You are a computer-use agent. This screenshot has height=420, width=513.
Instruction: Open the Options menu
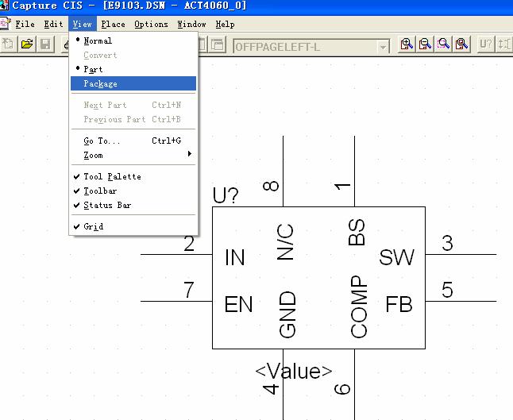pyautogui.click(x=151, y=24)
